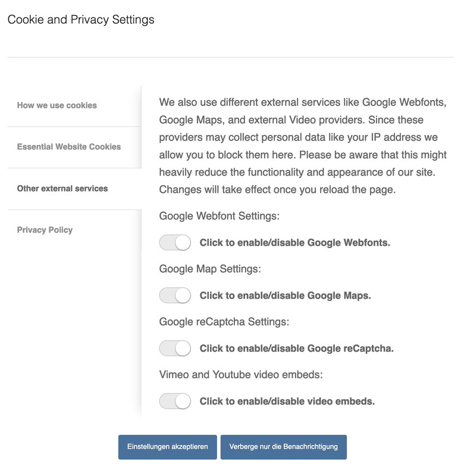
Task: Click the Vimeo and Youtube video embeds heading
Action: pyautogui.click(x=241, y=375)
